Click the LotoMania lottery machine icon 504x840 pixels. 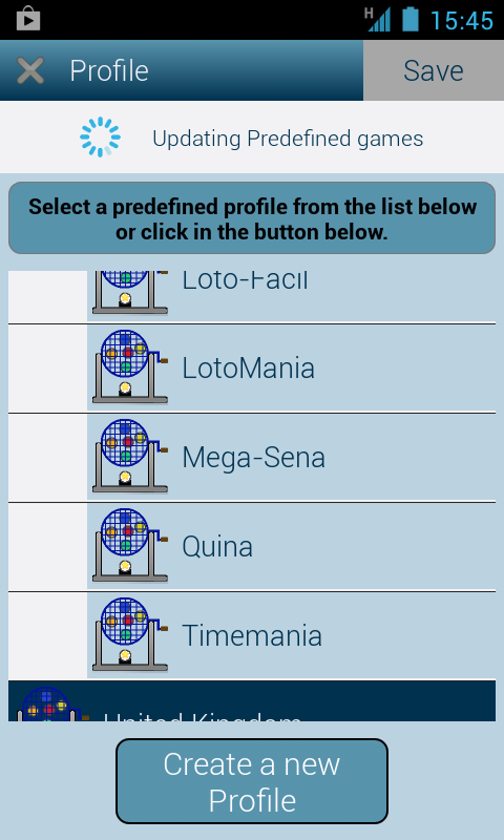pyautogui.click(x=129, y=367)
